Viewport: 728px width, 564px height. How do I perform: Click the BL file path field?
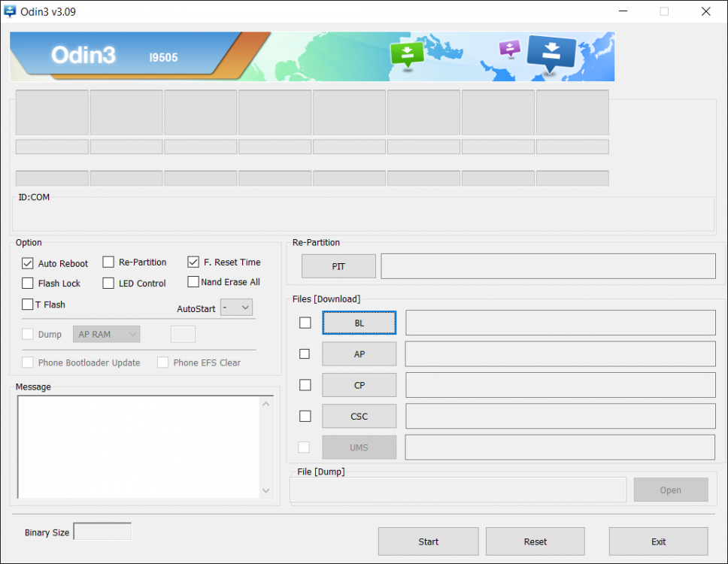tap(560, 323)
